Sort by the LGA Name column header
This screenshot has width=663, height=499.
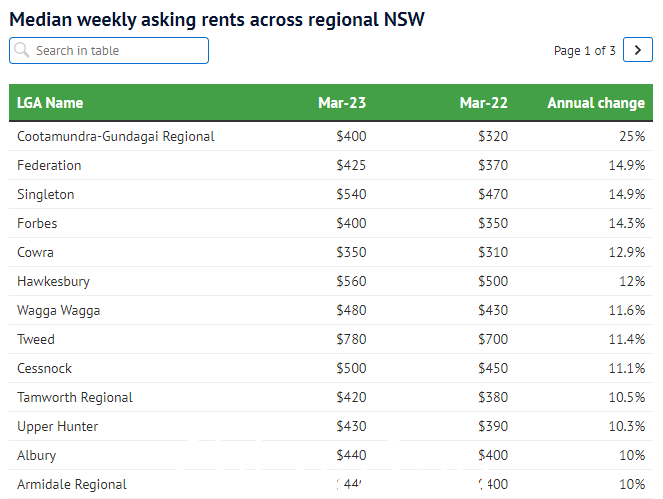point(50,103)
